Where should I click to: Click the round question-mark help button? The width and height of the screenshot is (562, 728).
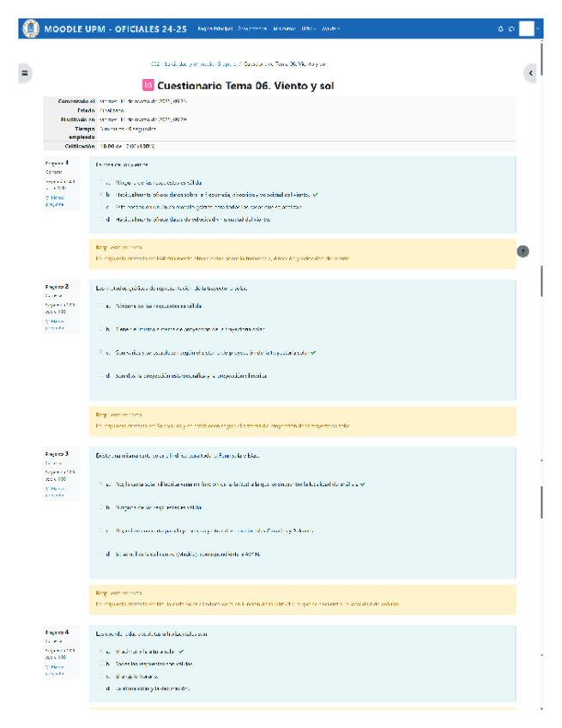point(523,252)
